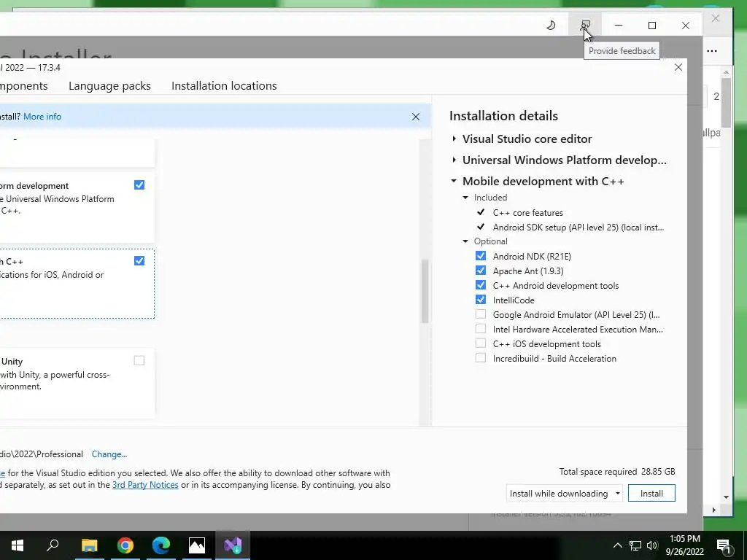Open the Provide feedback icon

(586, 25)
